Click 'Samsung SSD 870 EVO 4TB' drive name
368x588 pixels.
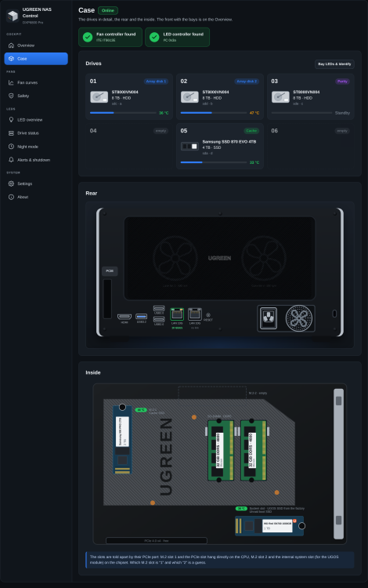point(229,142)
